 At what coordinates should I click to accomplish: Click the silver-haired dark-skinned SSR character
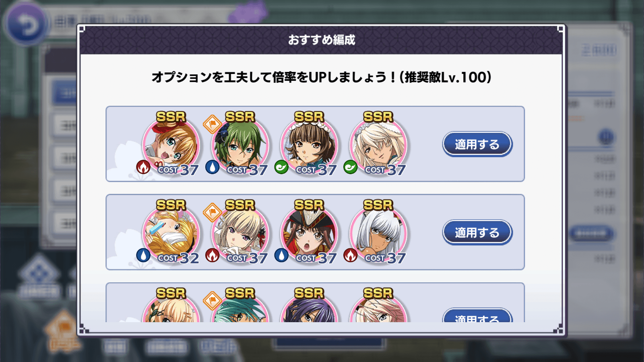(x=378, y=232)
